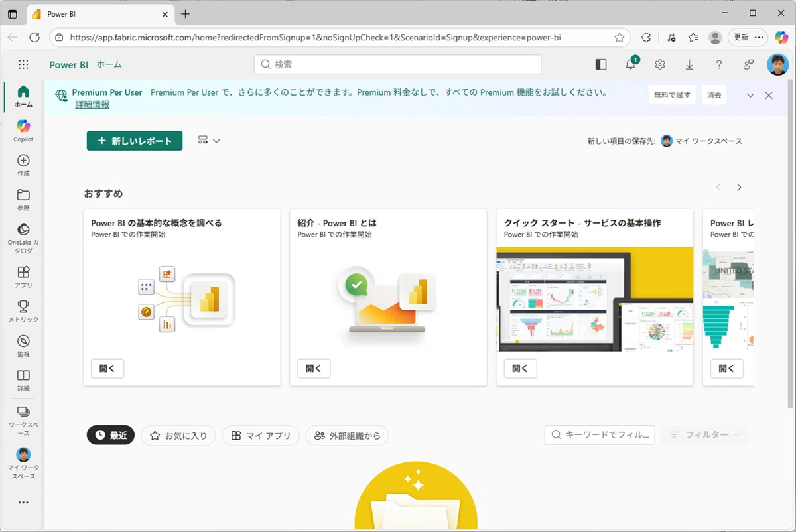Select the 外部組織から tab
This screenshot has height=532, width=796.
tap(347, 436)
